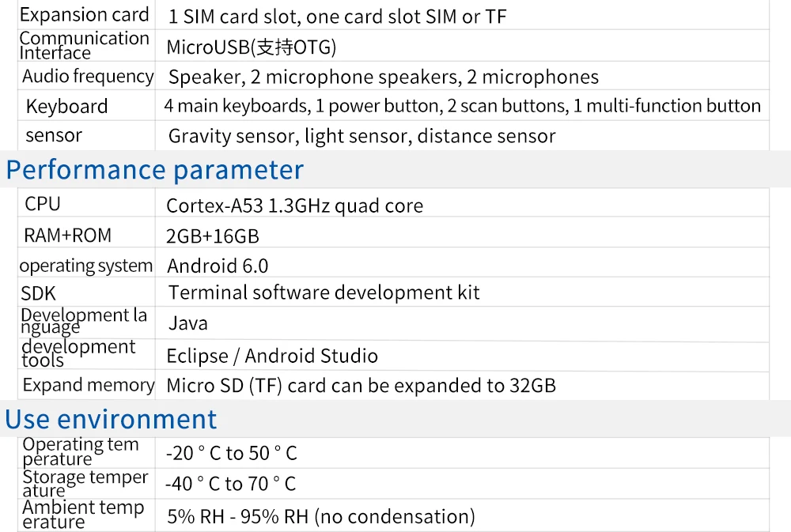Screen dimensions: 791x532
Task: Click the Cortex-A53 1.3GHz quad core value
Action: point(294,206)
